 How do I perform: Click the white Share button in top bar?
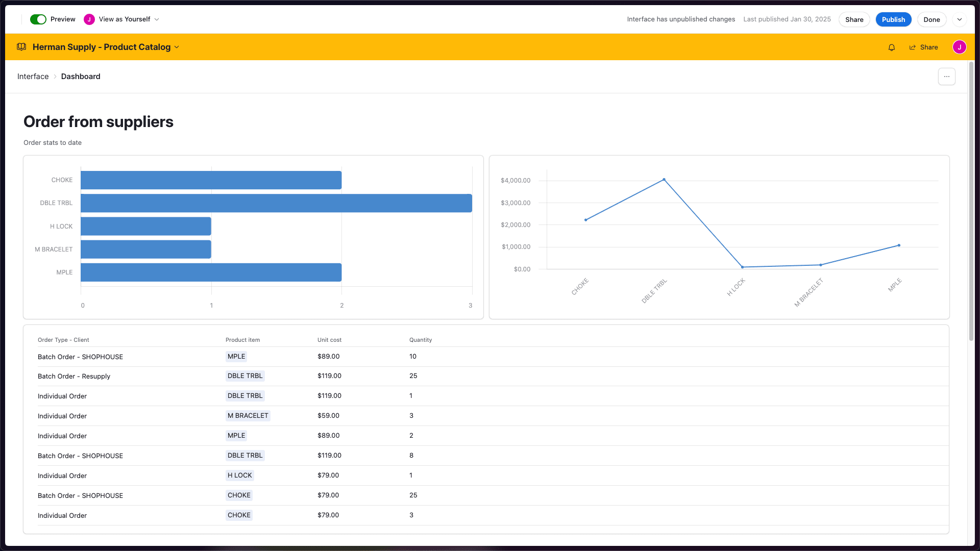click(854, 19)
